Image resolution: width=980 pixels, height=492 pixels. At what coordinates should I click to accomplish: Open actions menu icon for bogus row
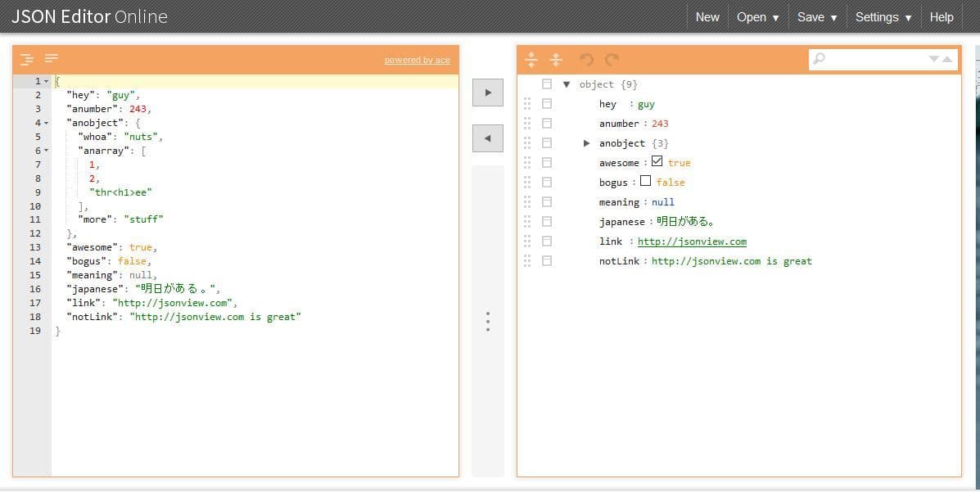547,182
